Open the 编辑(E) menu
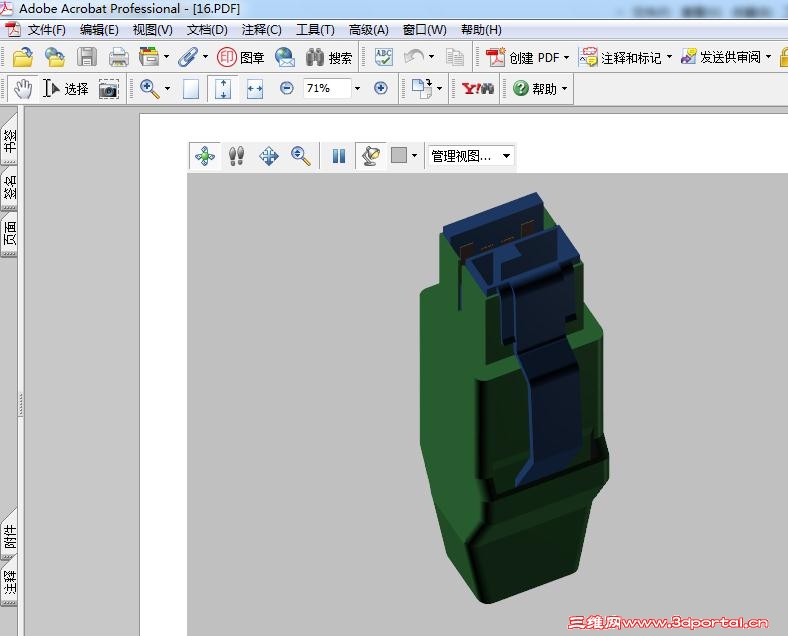The image size is (788, 636). 99,30
